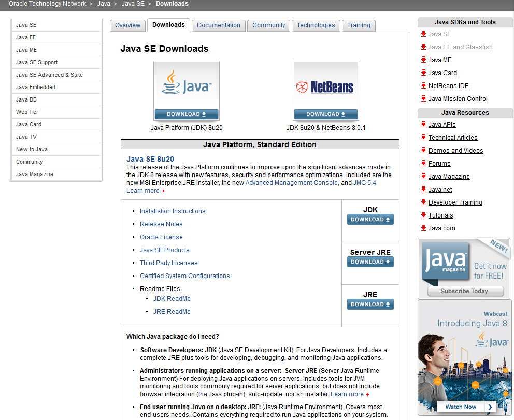Select the Downloads tab
Image resolution: width=514 pixels, height=420 pixels.
pyautogui.click(x=168, y=25)
